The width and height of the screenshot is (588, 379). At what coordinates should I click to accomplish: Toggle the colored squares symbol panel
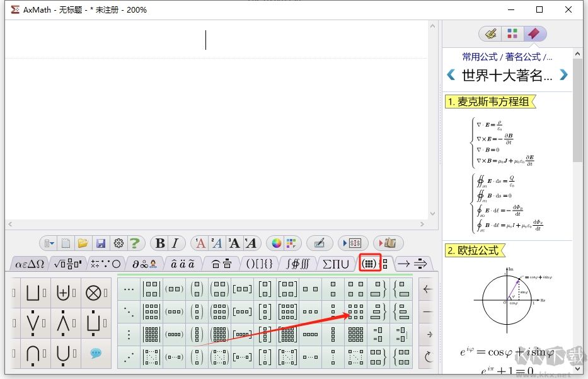512,33
